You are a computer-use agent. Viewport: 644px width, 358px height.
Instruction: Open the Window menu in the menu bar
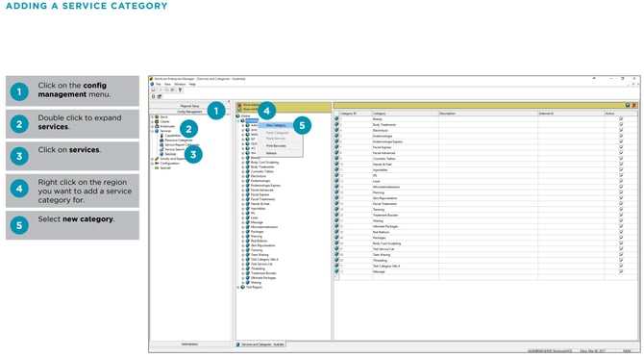(x=180, y=85)
